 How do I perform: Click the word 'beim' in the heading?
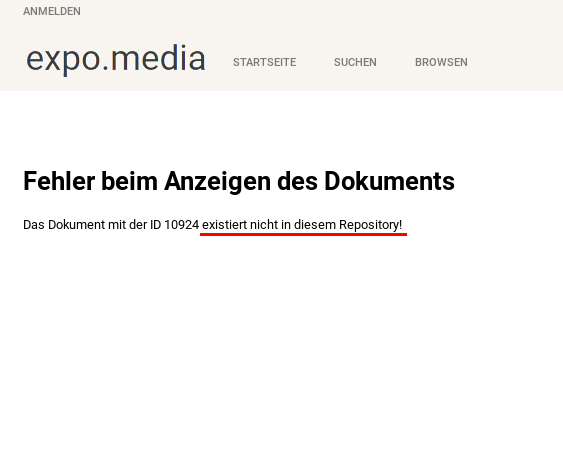pos(130,181)
